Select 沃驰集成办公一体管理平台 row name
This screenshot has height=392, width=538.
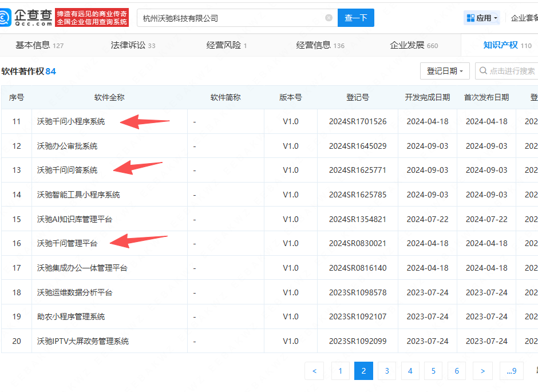pos(82,268)
